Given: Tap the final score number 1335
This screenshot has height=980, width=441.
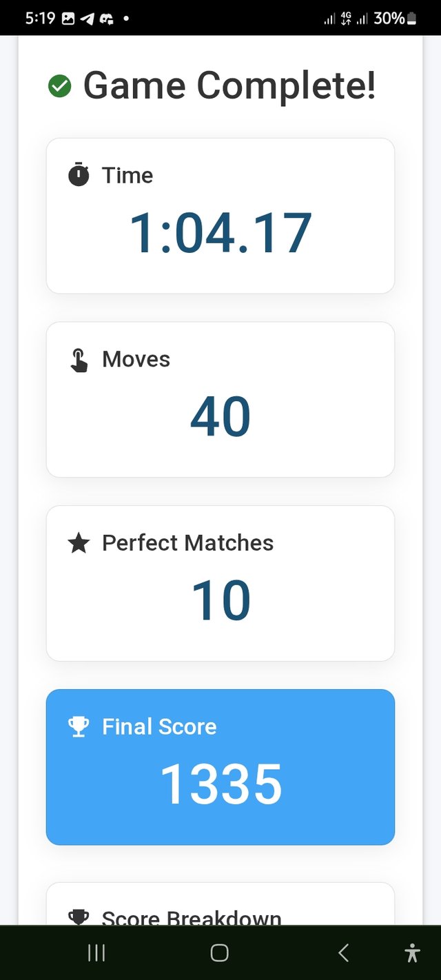Looking at the screenshot, I should click(x=220, y=785).
